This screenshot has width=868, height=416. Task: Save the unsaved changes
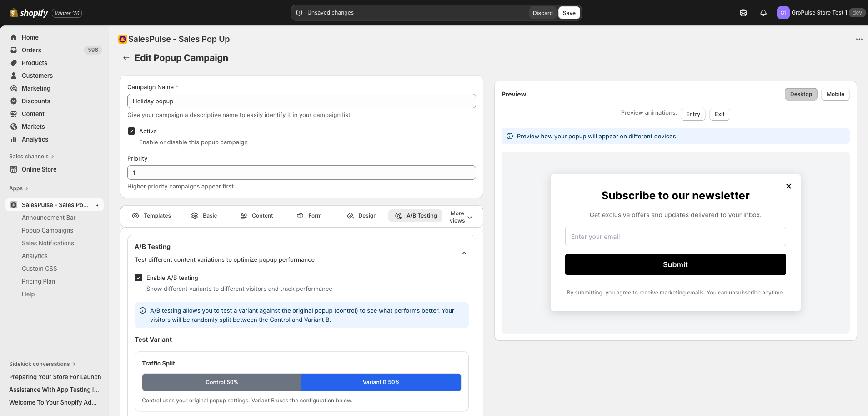click(569, 13)
